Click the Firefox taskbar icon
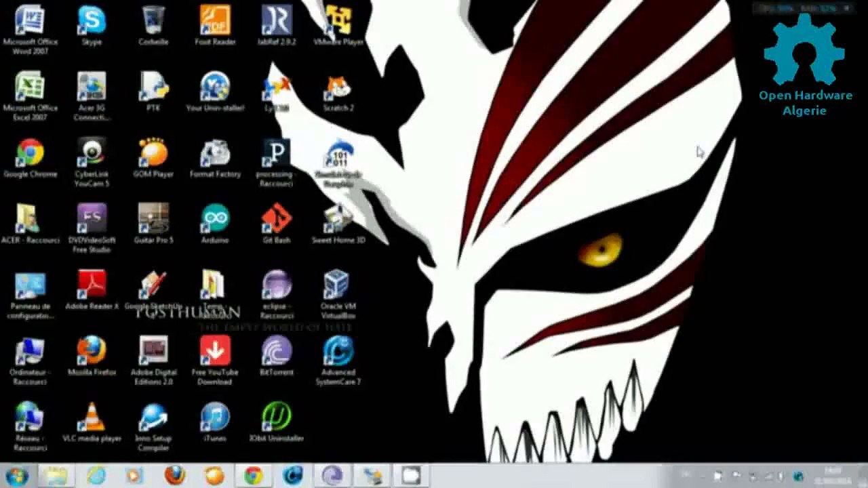868x488 pixels. pyautogui.click(x=175, y=476)
